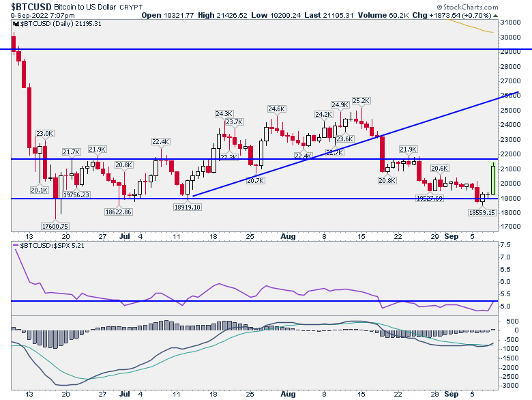This screenshot has height=400, width=532.
Task: Click the '$BTCUSD (Daily) 21195.31' legend text
Action: click(61, 24)
